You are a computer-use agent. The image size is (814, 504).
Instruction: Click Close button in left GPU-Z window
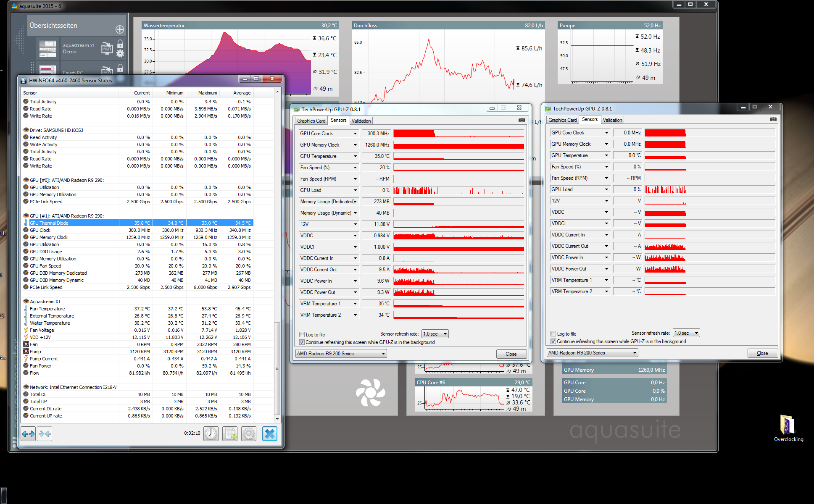point(511,354)
